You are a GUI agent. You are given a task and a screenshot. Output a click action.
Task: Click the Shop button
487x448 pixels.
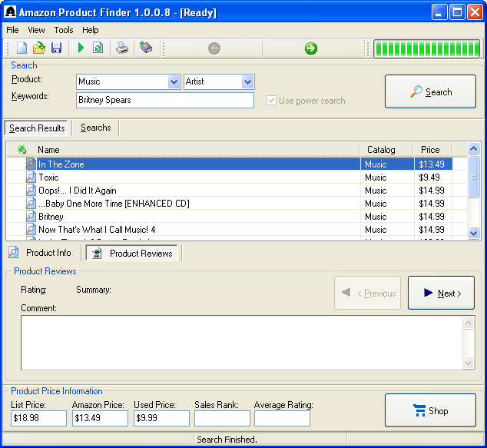tap(430, 411)
